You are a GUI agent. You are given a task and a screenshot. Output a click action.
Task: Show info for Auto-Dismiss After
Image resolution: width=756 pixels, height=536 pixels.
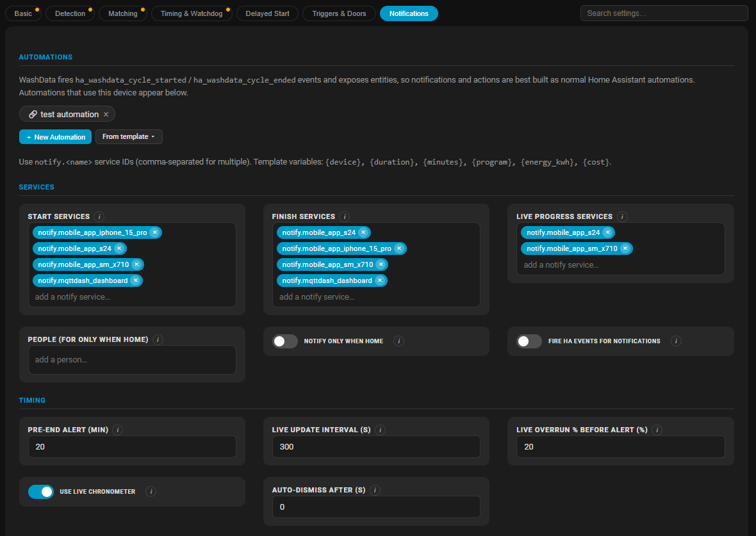pos(375,490)
